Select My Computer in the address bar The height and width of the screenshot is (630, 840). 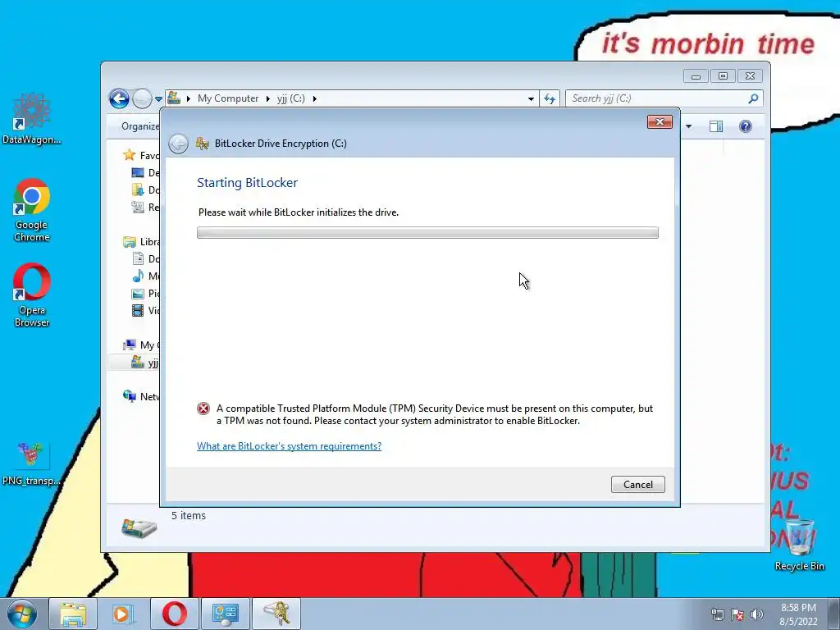228,98
